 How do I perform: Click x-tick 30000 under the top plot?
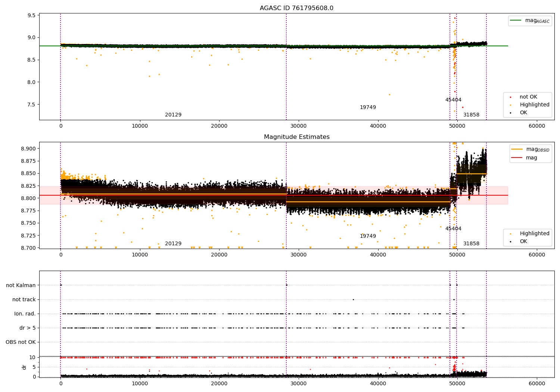[298, 126]
